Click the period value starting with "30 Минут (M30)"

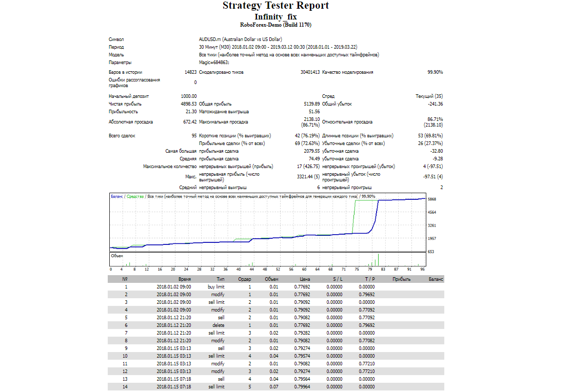click(x=278, y=47)
